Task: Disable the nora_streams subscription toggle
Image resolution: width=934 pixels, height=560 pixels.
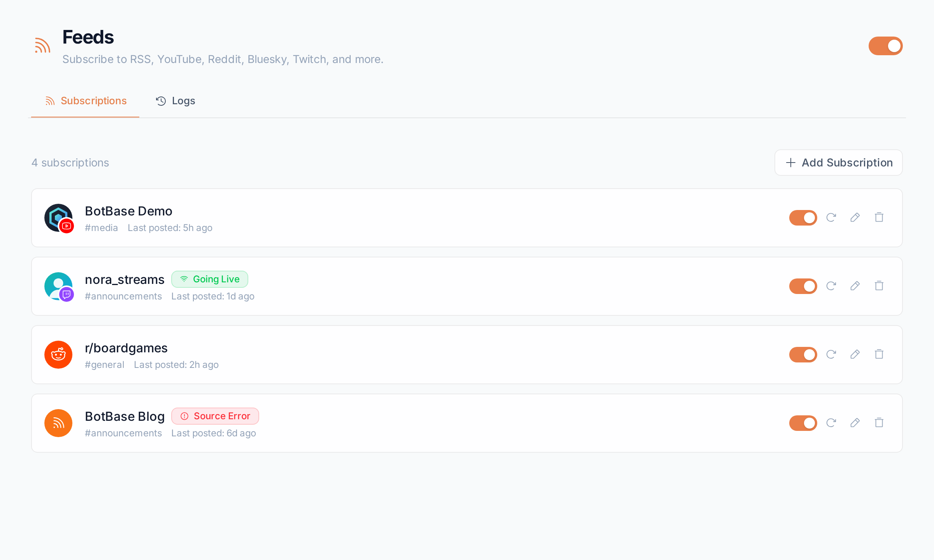Action: coord(803,286)
